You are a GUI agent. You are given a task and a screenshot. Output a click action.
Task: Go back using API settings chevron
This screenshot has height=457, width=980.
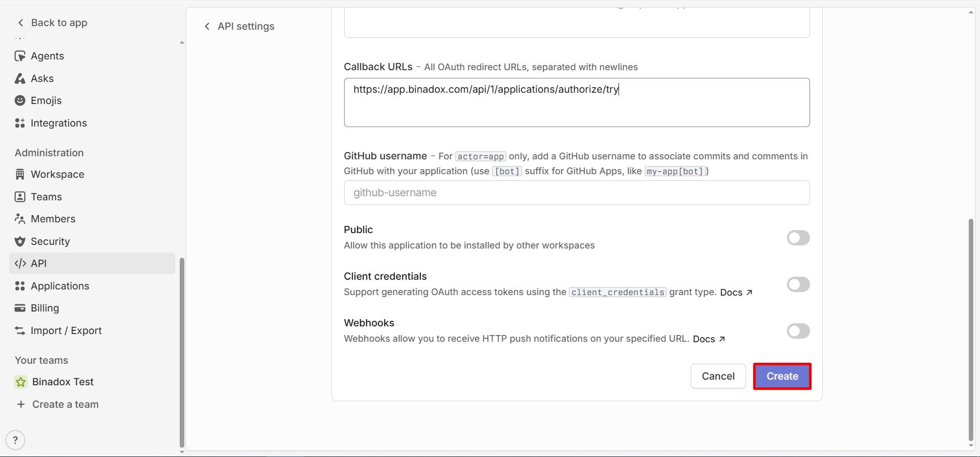coord(207,26)
